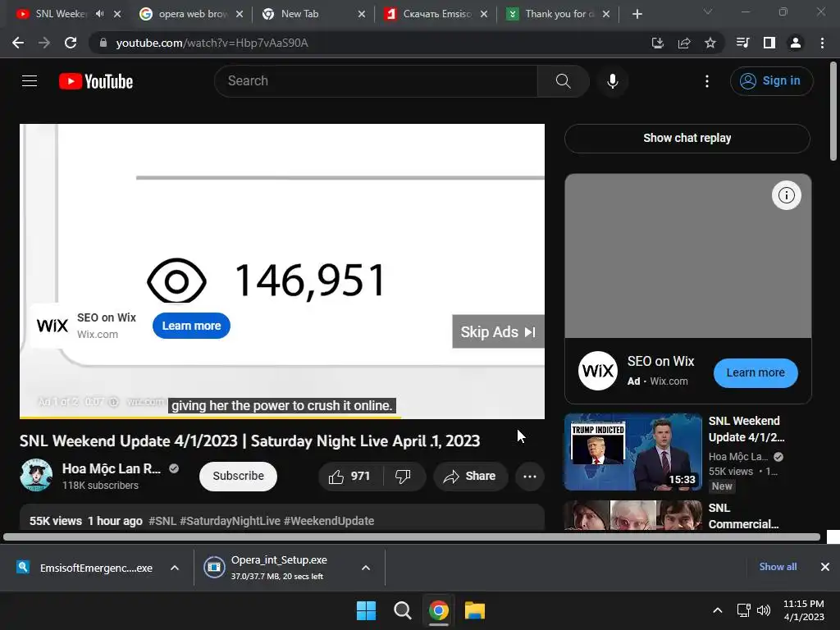Screen dimensions: 840x630
Task: Open SNL Weekend Update 15:33 thumbnail
Action: 632,452
